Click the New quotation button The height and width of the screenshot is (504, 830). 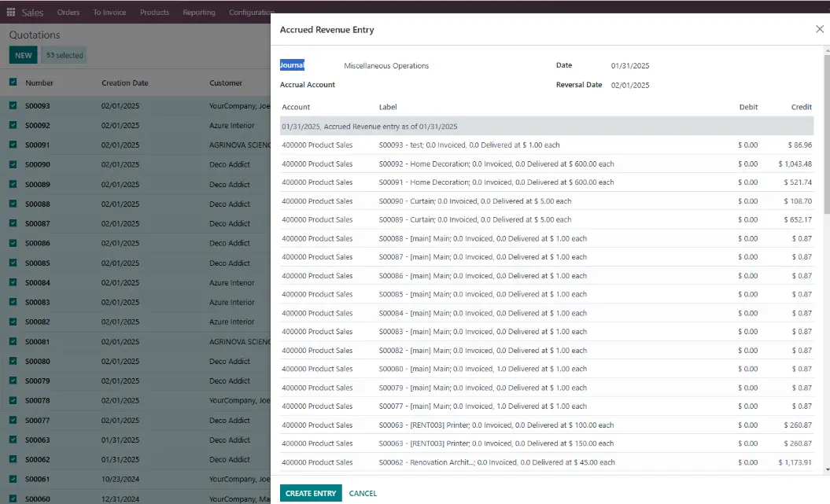(x=24, y=55)
